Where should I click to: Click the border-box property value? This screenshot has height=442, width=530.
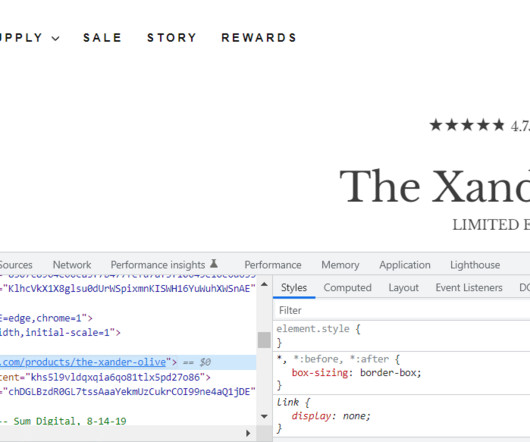point(388,373)
